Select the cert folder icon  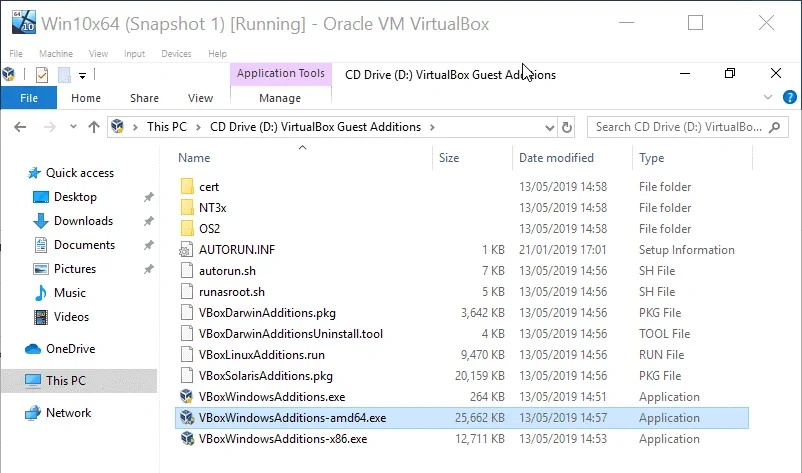(x=187, y=187)
